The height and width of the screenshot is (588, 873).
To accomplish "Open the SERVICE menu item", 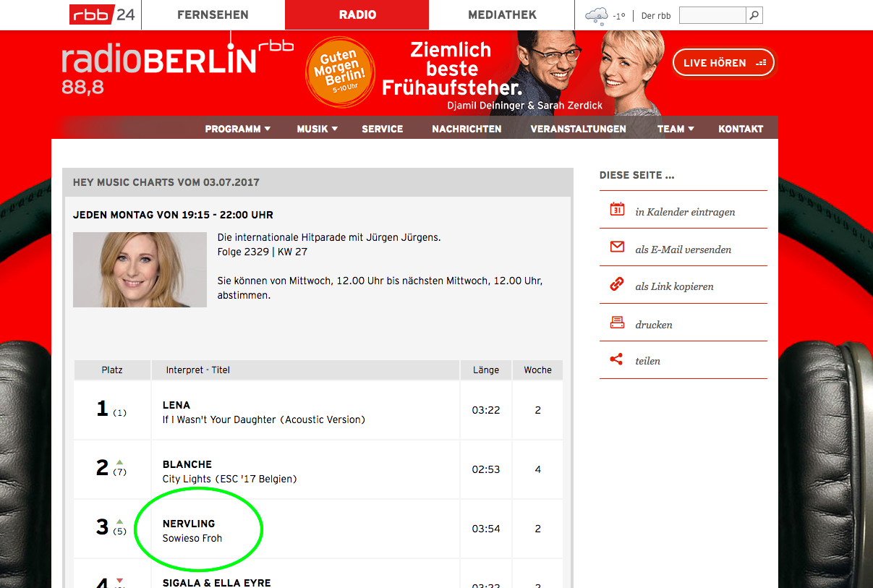I will tap(383, 129).
